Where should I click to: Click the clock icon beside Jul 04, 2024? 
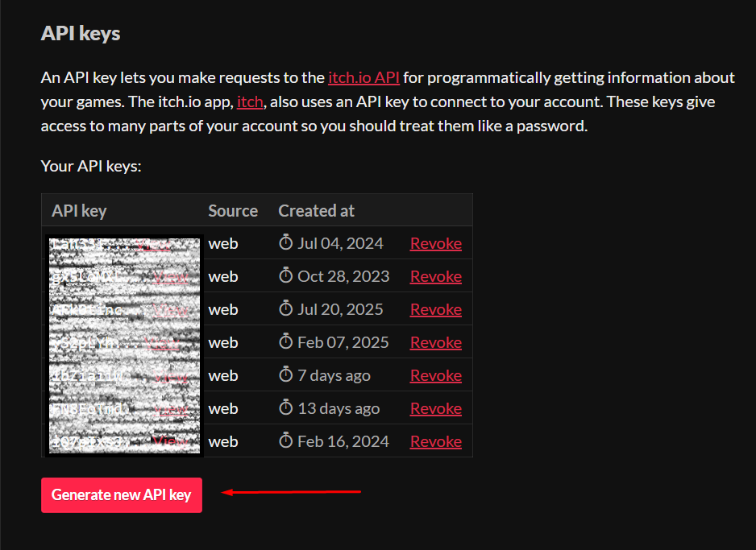[x=285, y=242]
